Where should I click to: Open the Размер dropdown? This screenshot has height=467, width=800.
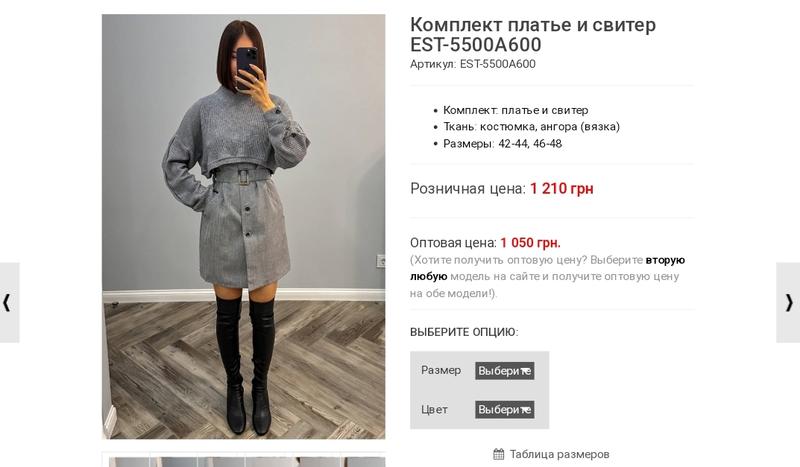tap(505, 371)
